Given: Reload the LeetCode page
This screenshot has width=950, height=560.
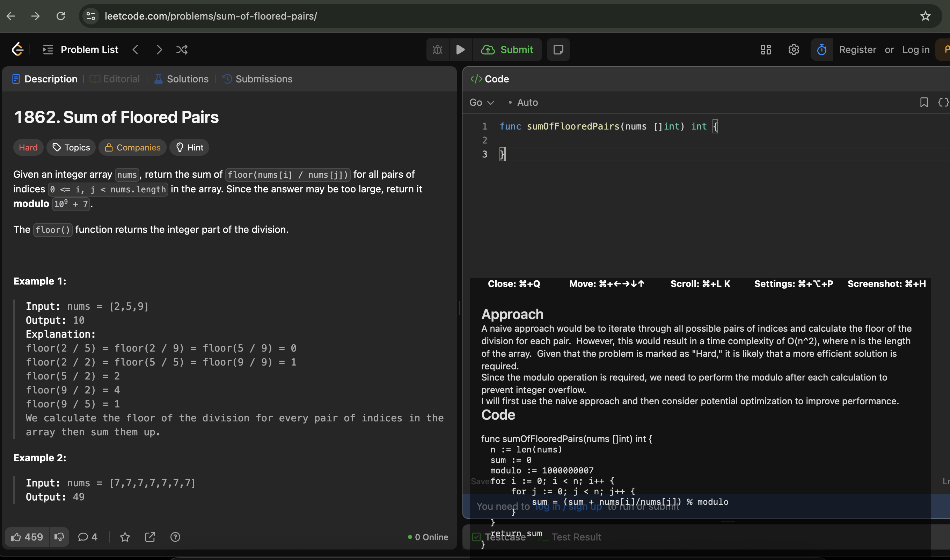Looking at the screenshot, I should (61, 16).
